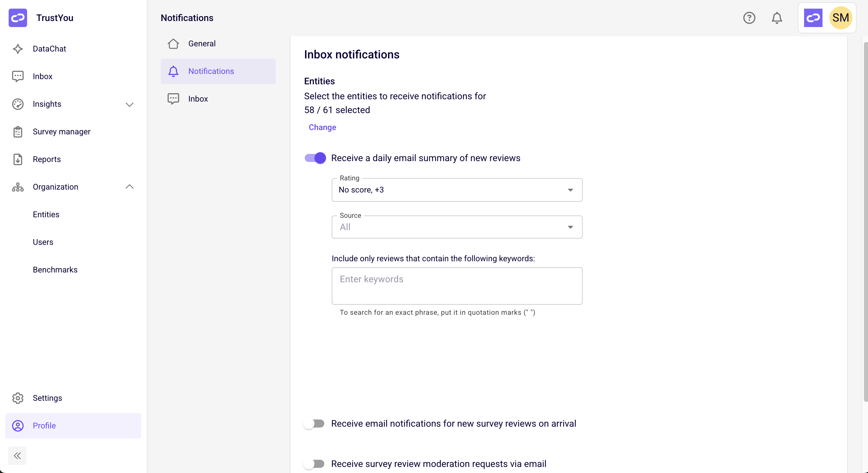This screenshot has width=868, height=473.
Task: Select the Profile menu item
Action: tap(73, 426)
